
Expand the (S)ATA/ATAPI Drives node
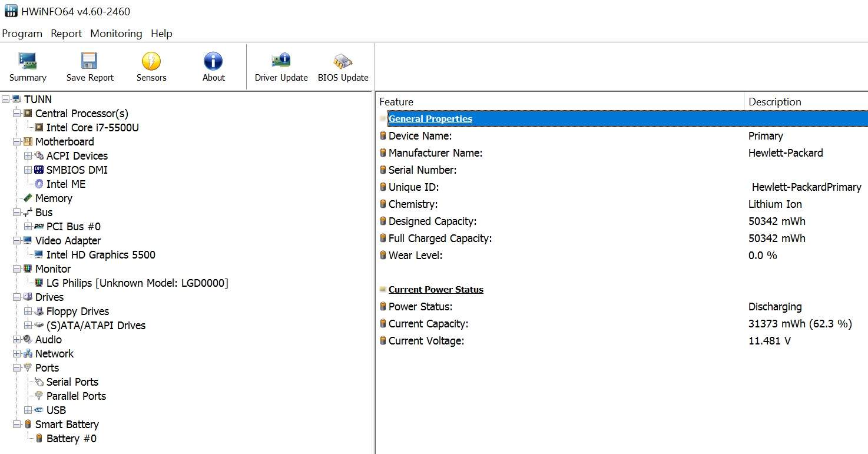pos(28,325)
